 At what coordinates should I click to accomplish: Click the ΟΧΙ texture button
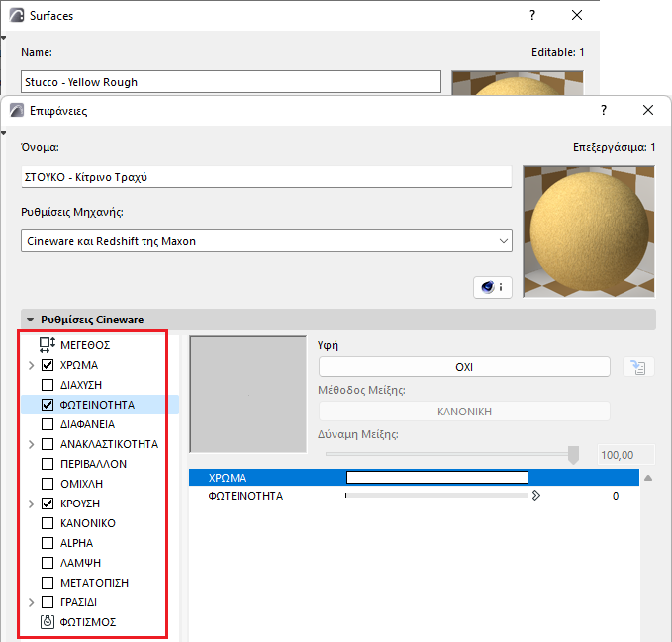tap(464, 367)
